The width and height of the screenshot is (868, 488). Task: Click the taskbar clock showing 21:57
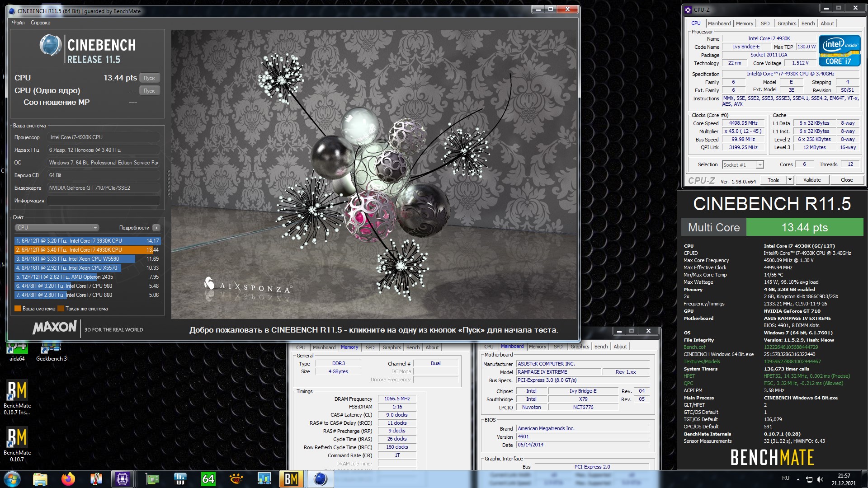pos(844,479)
